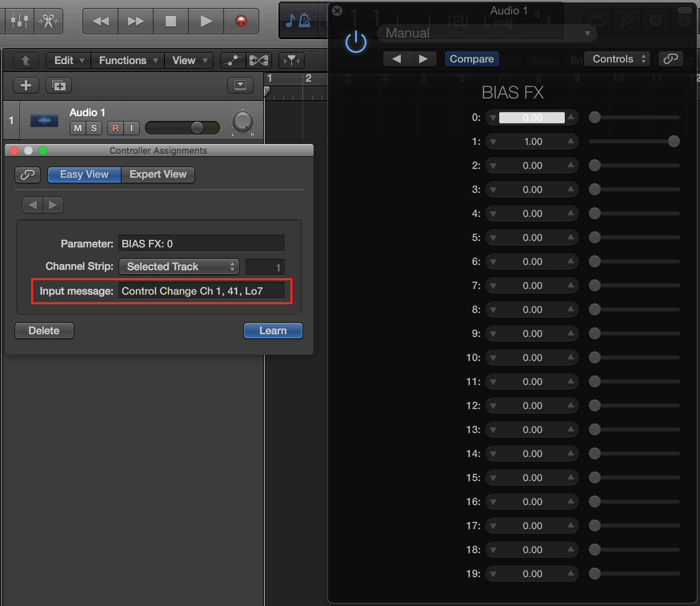The image size is (700, 606).
Task: Open the Controls view dropdown
Action: [617, 59]
